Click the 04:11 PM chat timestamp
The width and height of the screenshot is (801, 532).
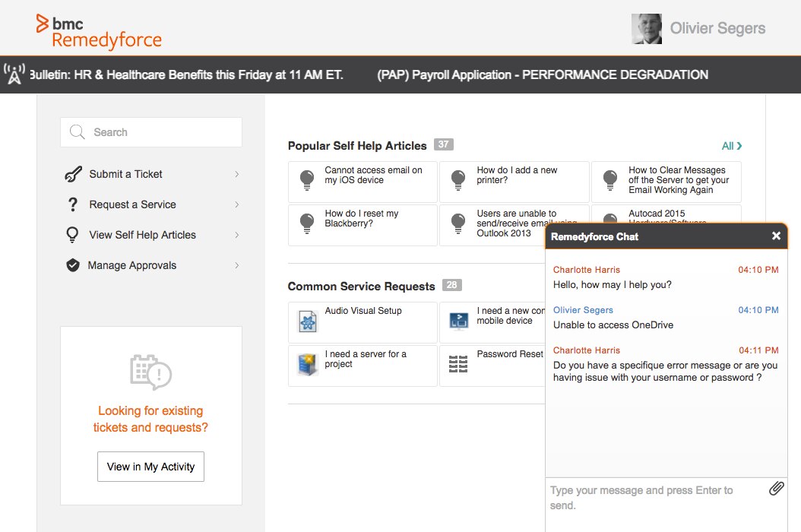(x=758, y=350)
